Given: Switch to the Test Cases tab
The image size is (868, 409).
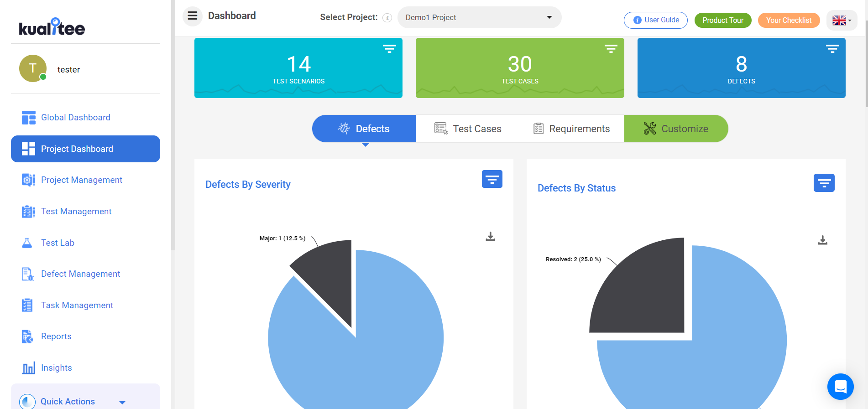Looking at the screenshot, I should click(x=468, y=129).
